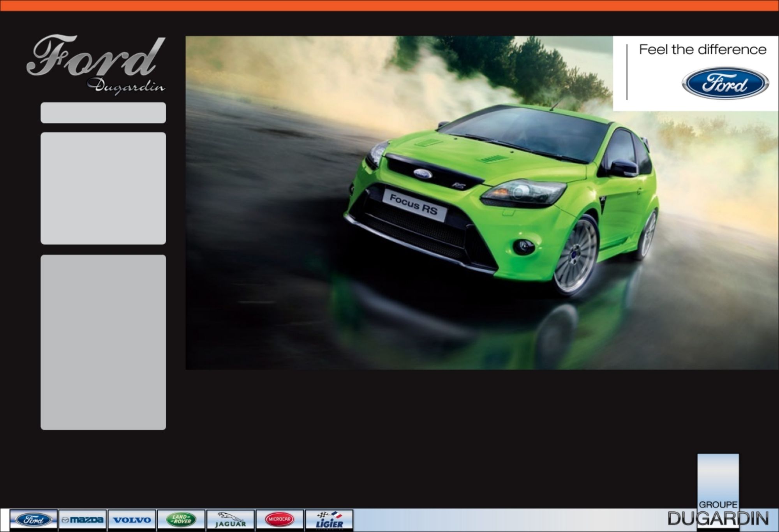Click the middle gray sidebar panel
The width and height of the screenshot is (779, 532).
coord(103,188)
